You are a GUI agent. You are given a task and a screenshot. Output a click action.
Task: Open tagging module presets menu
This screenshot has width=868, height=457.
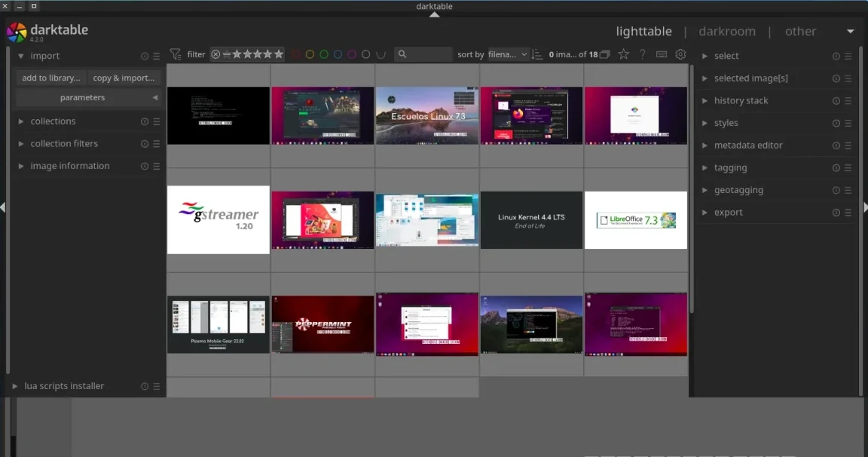tap(848, 168)
